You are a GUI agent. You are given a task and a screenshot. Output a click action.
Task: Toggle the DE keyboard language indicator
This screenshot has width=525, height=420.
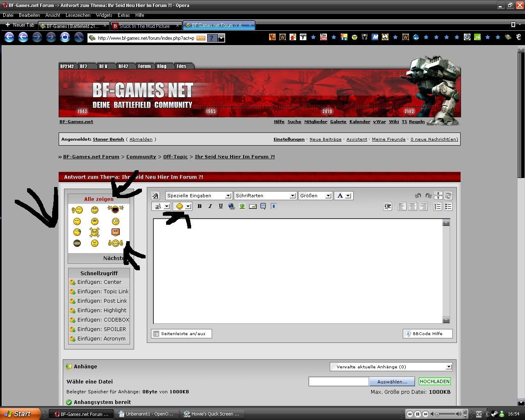(x=479, y=414)
